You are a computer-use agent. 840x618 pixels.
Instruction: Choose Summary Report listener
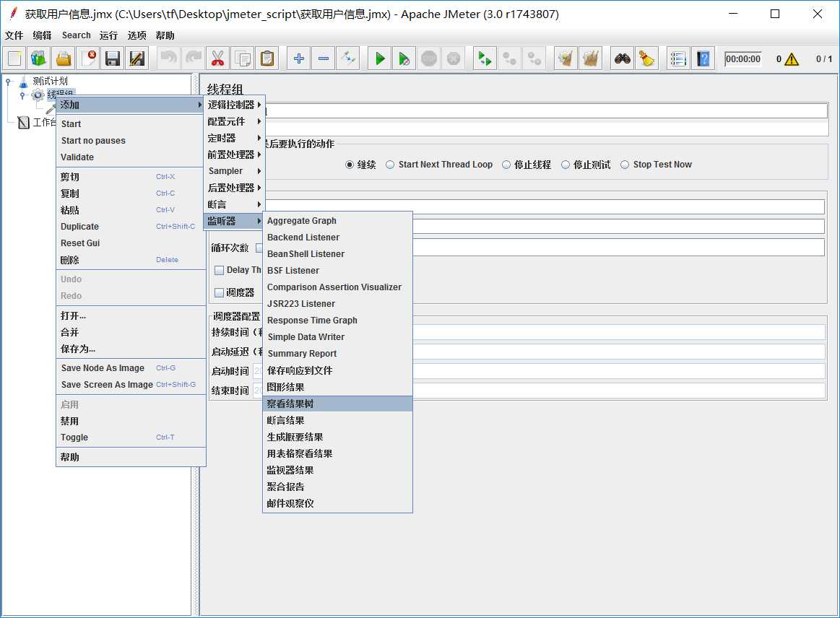[x=337, y=354]
